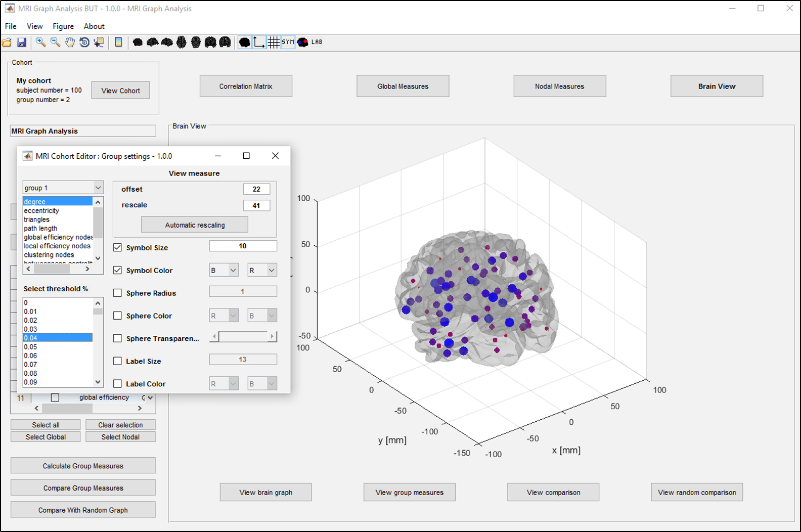The height and width of the screenshot is (532, 801).
Task: Open the Label Color B dropdown
Action: (x=262, y=384)
